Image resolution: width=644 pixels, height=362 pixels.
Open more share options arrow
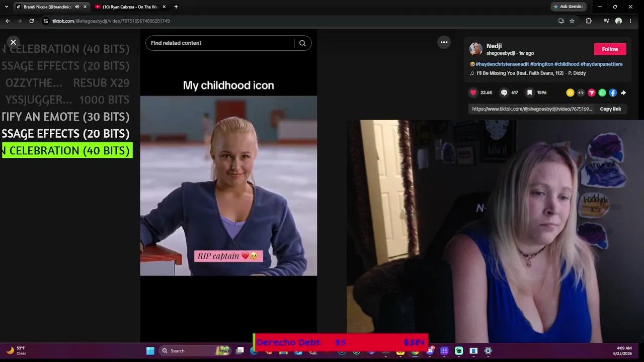coord(623,93)
